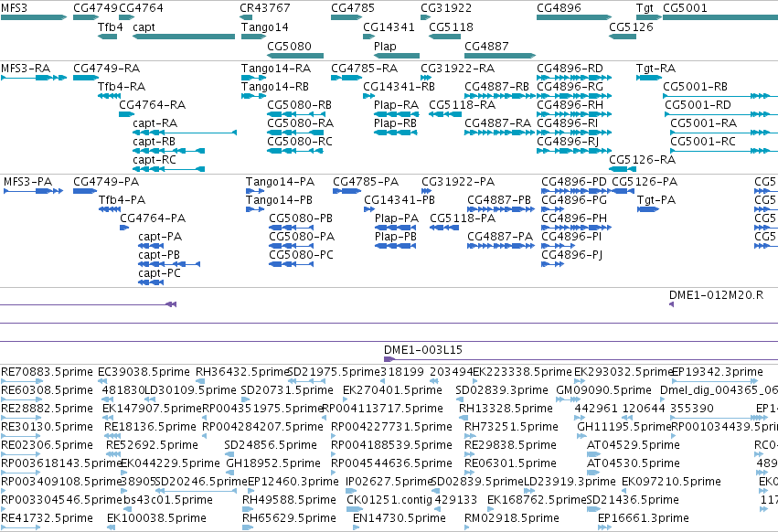Click the RE52692.5prime EST label
The width and height of the screenshot is (778, 532).
click(x=152, y=445)
